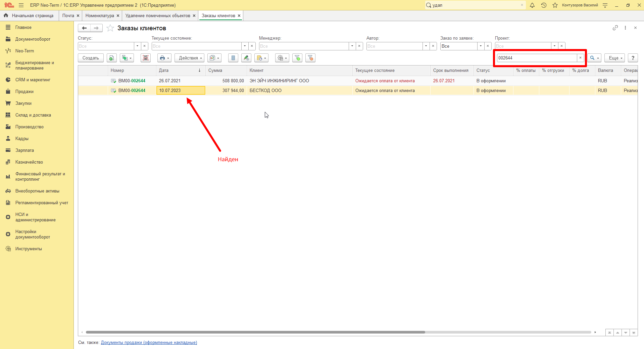644x349 pixels.
Task: Expand the Автор filter dropdown
Action: pos(426,46)
